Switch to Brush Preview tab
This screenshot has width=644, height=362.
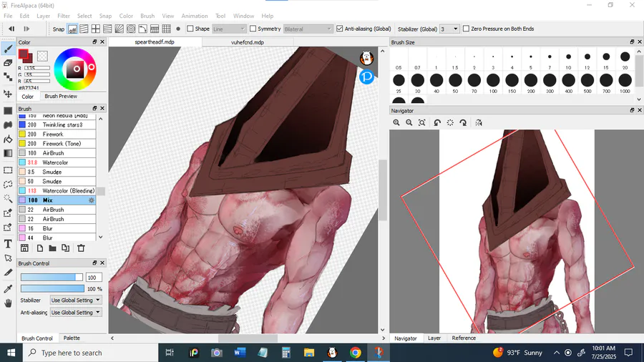[x=61, y=96]
